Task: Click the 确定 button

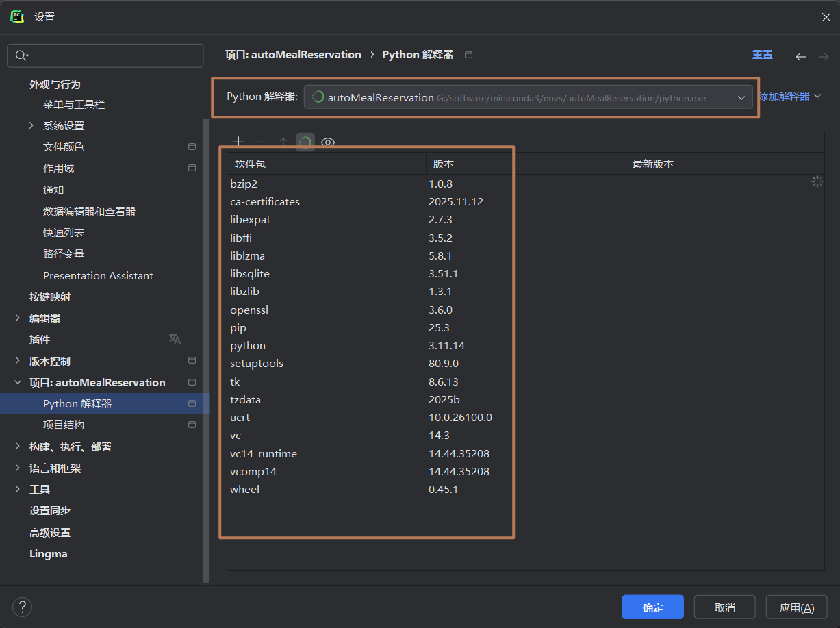Action: tap(652, 607)
